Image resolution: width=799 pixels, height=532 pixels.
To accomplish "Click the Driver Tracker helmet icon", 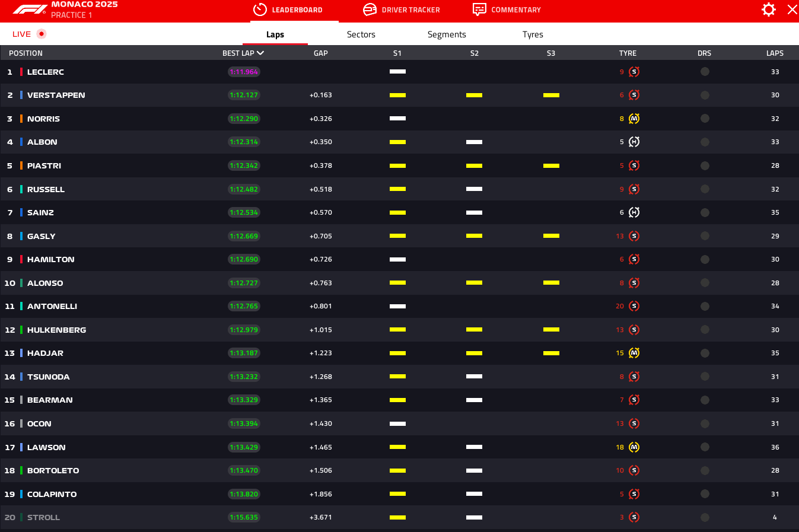I will [x=370, y=9].
